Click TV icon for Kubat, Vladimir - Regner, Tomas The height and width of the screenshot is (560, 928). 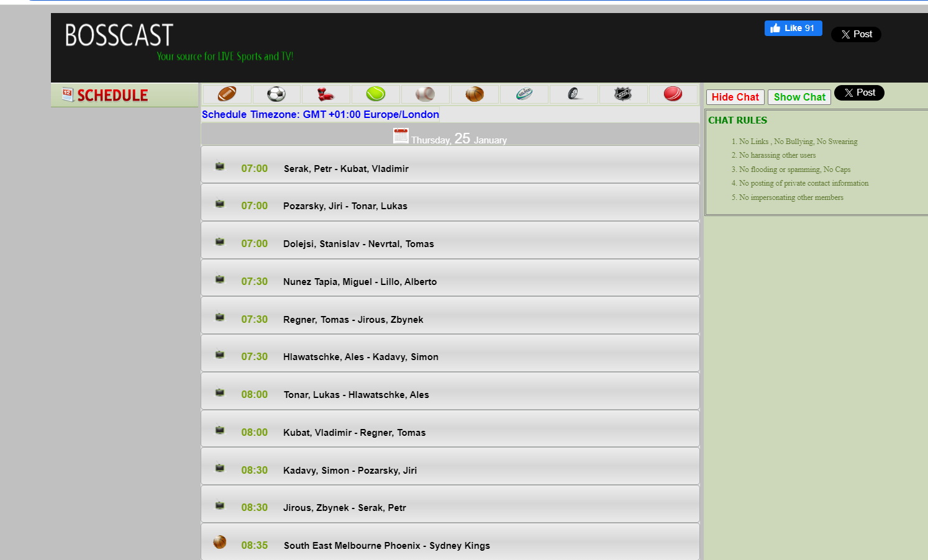(x=220, y=430)
